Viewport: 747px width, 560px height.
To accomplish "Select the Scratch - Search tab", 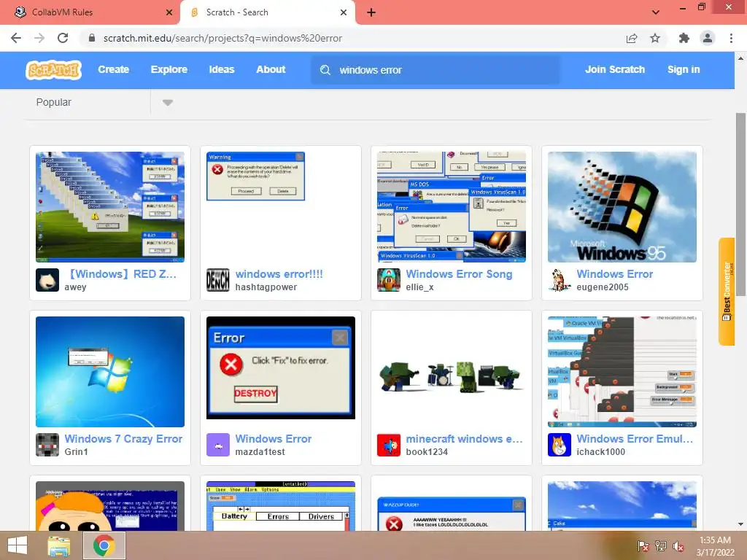I will click(267, 12).
